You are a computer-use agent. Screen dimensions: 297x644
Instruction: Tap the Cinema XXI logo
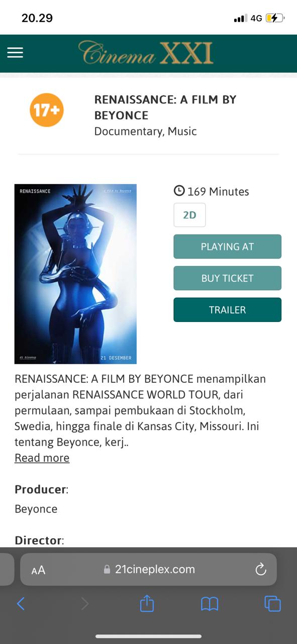pos(146,53)
